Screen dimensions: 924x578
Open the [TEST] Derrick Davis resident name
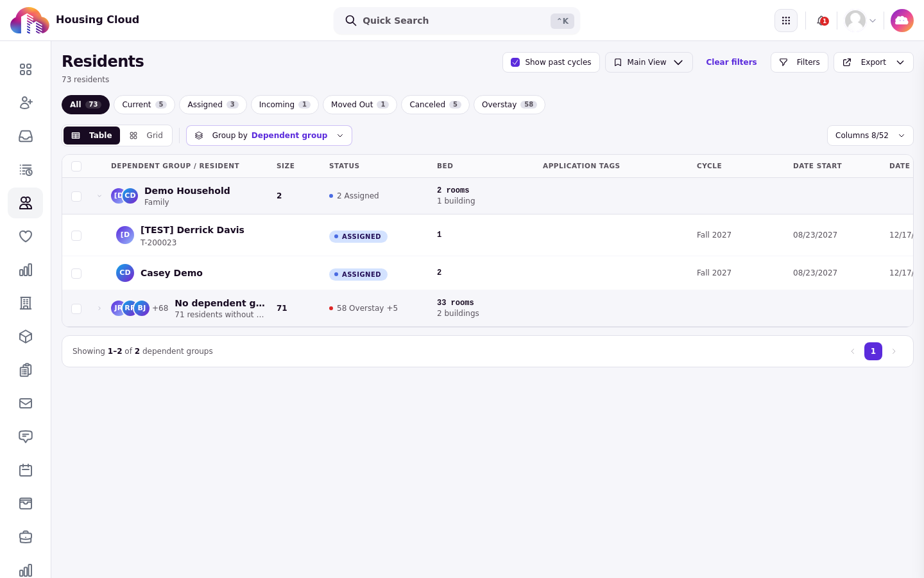point(193,230)
